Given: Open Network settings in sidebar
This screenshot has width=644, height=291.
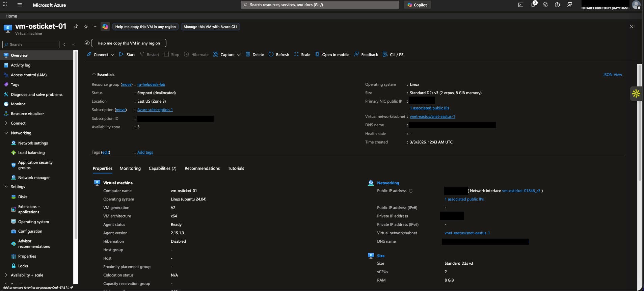Looking at the screenshot, I should click(x=33, y=143).
